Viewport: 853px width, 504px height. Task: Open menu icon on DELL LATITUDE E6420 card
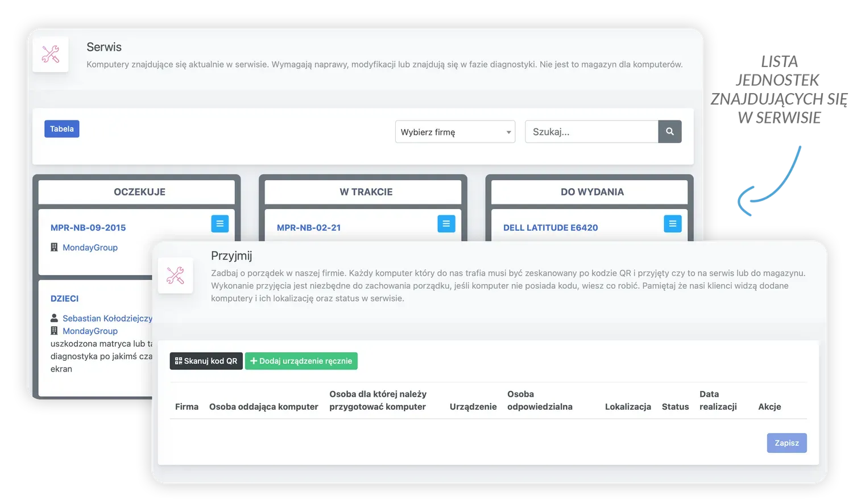coord(673,224)
